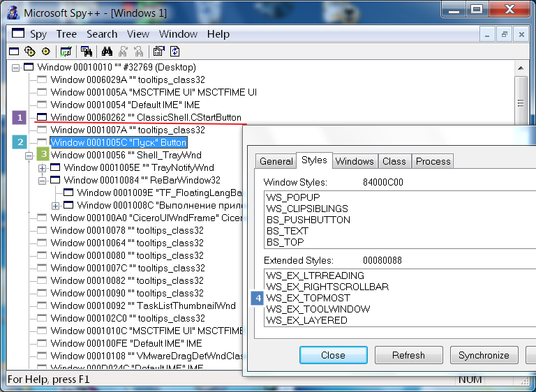
Task: Click the MDI child system menu icon
Action: tap(18, 33)
